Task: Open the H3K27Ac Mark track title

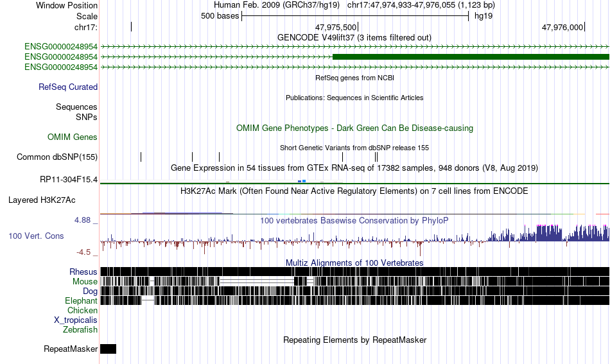Action: 354,191
